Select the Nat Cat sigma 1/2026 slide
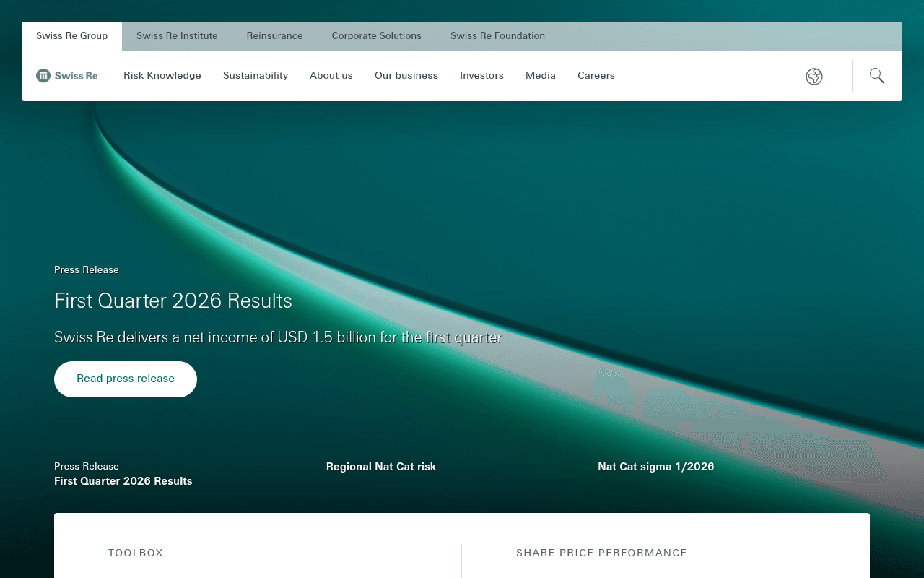 656,467
